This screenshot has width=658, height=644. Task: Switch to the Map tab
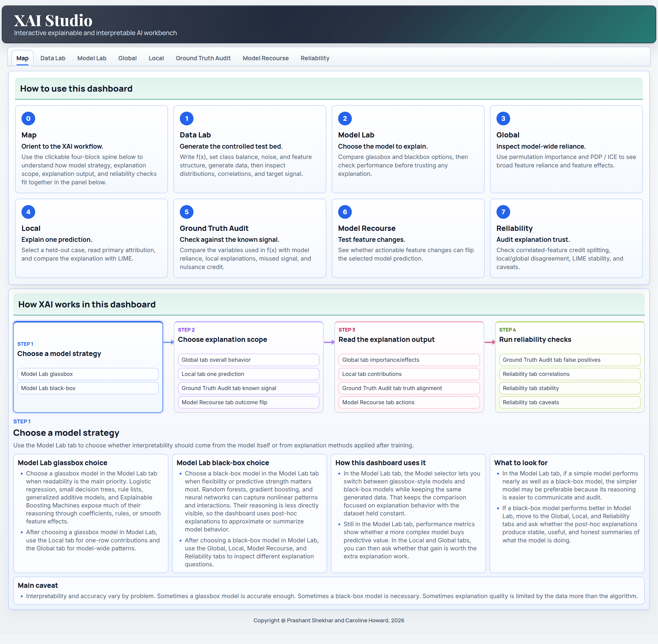pyautogui.click(x=22, y=58)
